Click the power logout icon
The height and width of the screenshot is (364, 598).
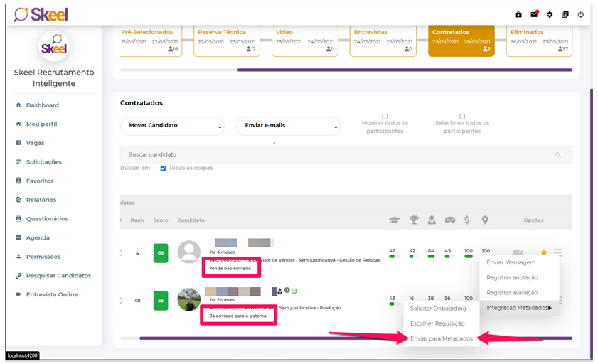pos(581,14)
